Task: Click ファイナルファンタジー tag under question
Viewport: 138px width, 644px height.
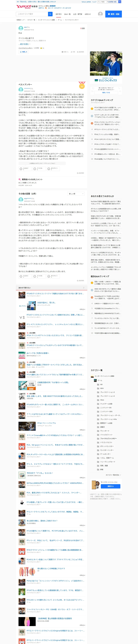Action: 26,48
